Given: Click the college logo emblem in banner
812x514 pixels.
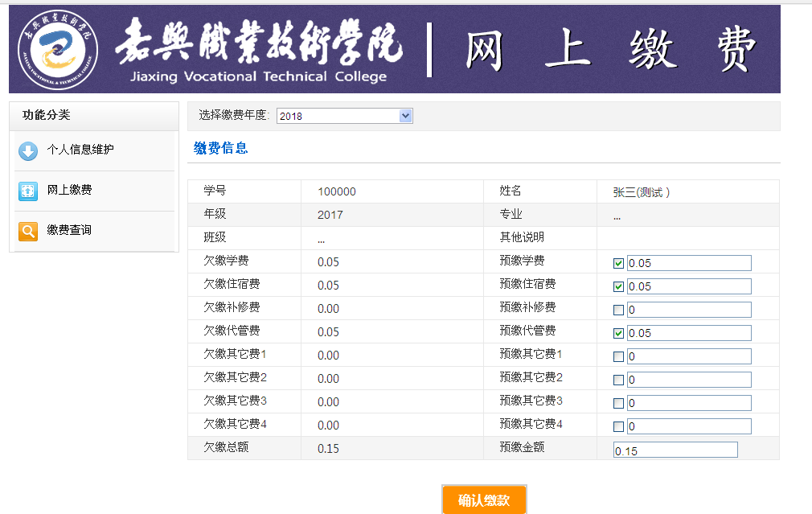Looking at the screenshot, I should tap(58, 49).
